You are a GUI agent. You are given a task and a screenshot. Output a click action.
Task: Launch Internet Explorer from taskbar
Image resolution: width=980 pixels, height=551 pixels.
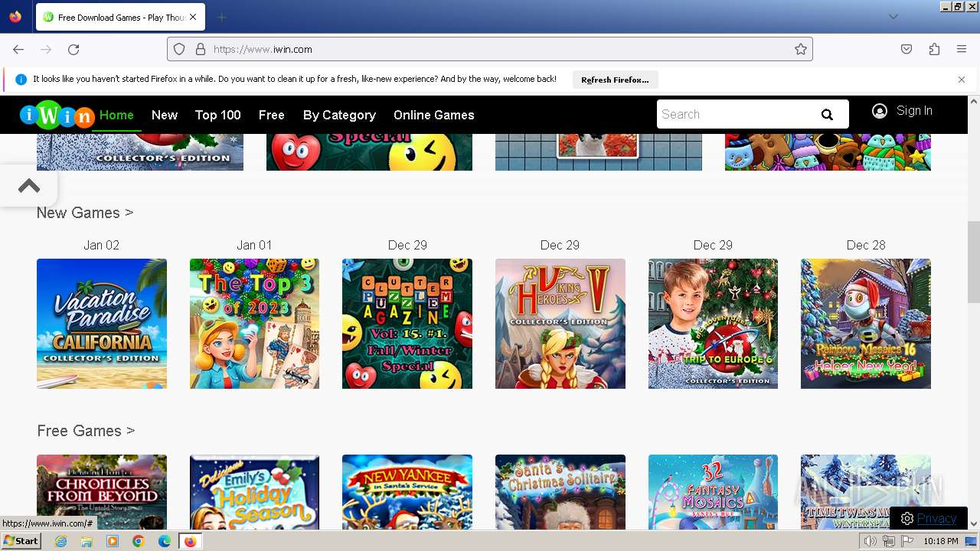point(60,541)
